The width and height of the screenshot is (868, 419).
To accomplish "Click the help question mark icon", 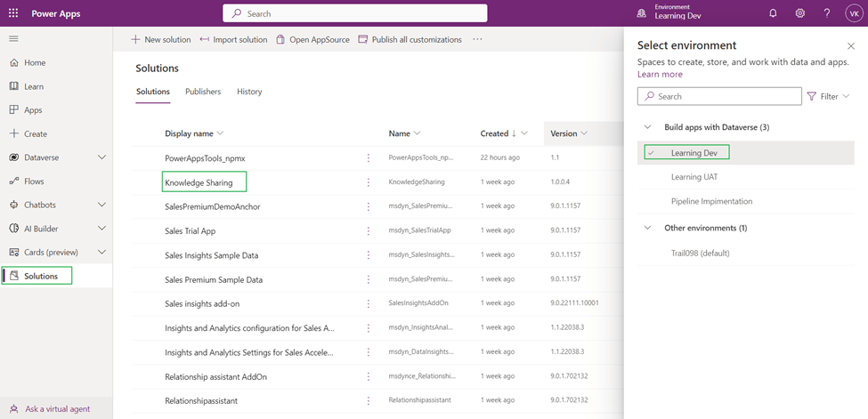I will [x=826, y=13].
